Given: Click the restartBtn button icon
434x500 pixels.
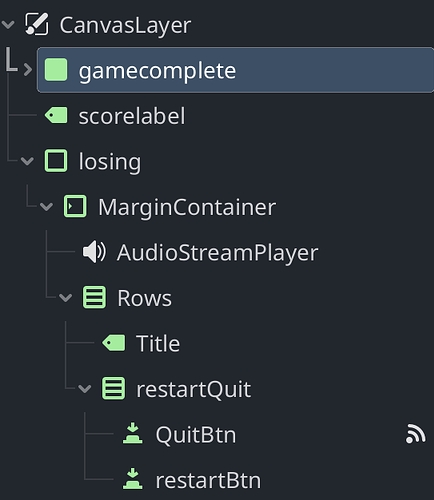Looking at the screenshot, I should (x=133, y=479).
